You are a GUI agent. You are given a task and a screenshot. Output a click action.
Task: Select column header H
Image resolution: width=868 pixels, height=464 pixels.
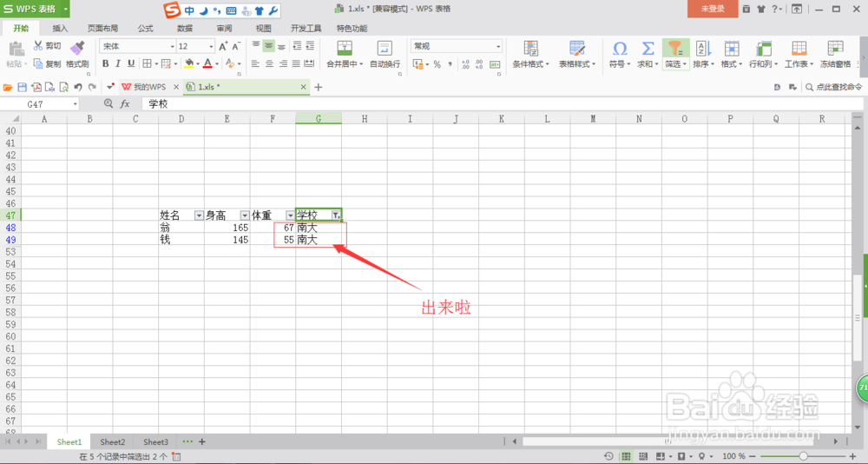coord(365,119)
